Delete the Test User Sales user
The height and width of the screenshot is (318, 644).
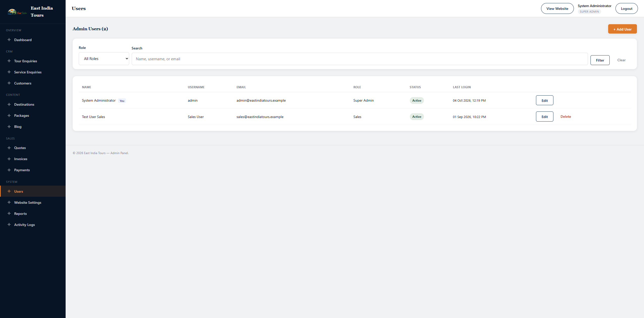pyautogui.click(x=566, y=117)
